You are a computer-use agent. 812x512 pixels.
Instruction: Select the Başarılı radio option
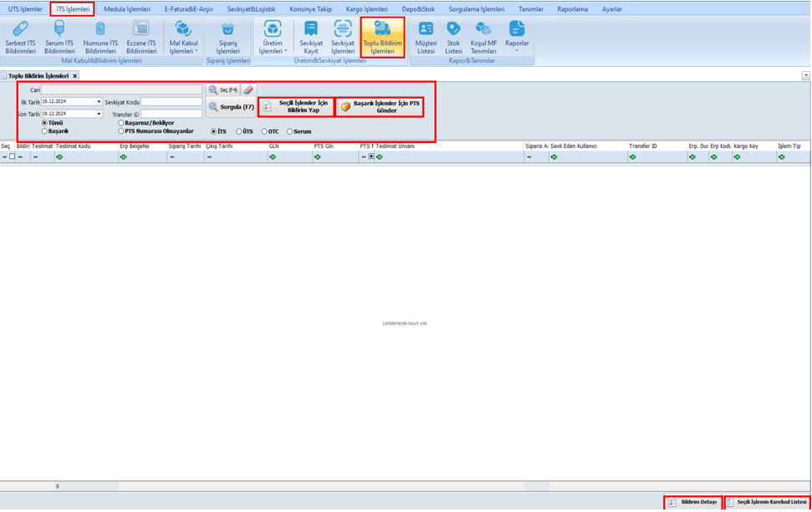coord(45,131)
